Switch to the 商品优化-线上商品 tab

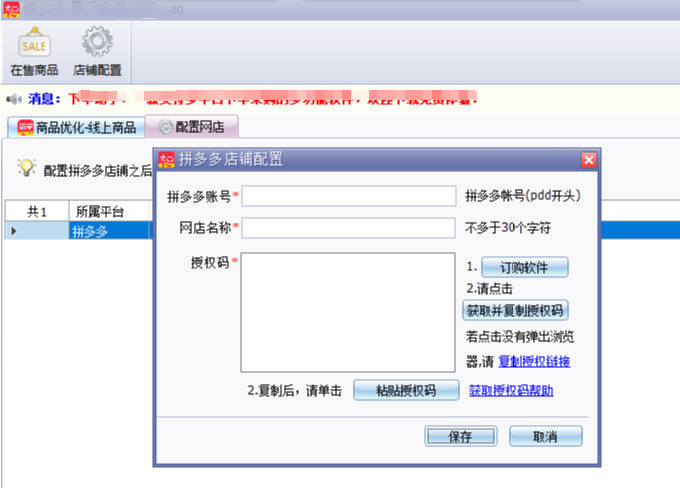[x=76, y=127]
